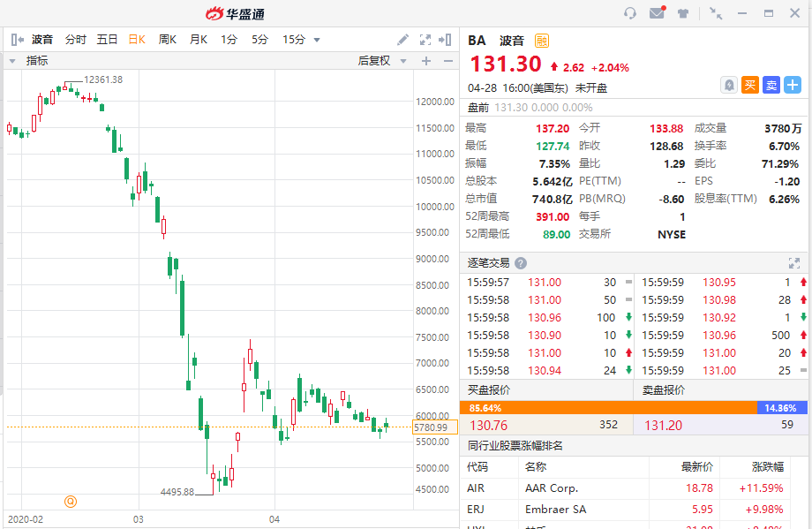Screen dimensions: 812x529
Task: Click the blue 14.36% sell ratio bar
Action: pos(782,408)
